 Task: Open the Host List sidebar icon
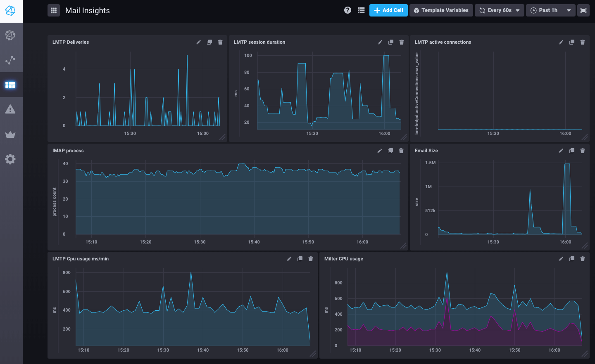click(x=10, y=35)
